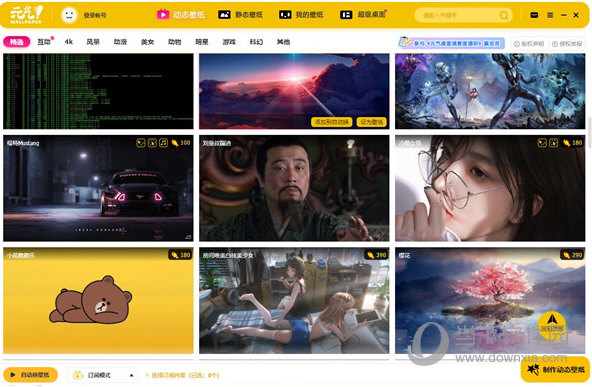Select the 科幻 category
Screen dimensions: 592x387
tap(256, 42)
